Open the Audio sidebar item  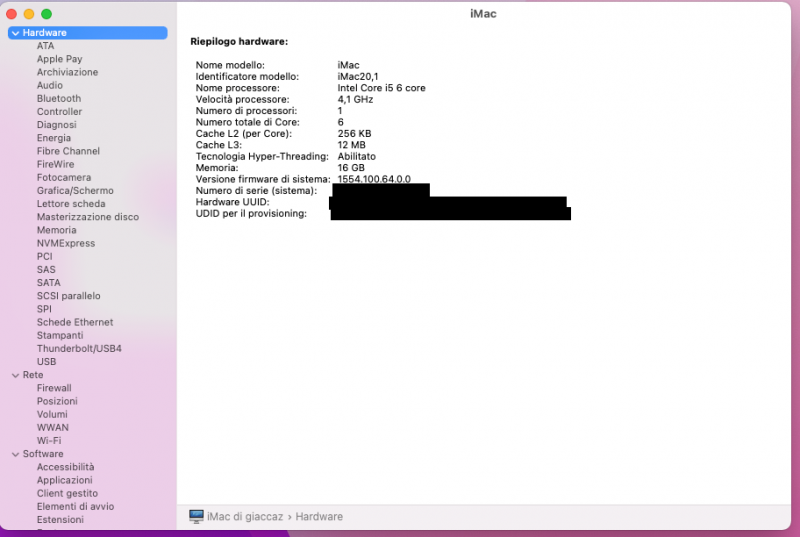tap(49, 85)
